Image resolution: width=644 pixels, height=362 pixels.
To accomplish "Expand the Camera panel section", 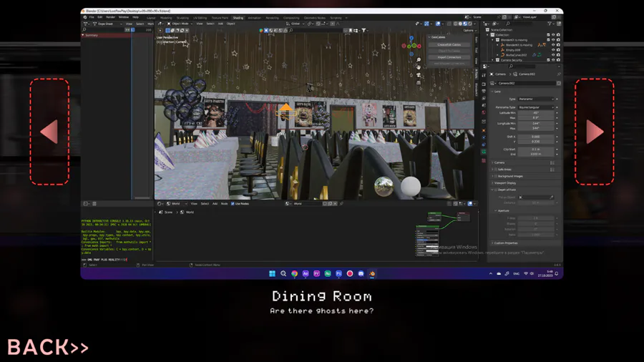I will (x=499, y=162).
